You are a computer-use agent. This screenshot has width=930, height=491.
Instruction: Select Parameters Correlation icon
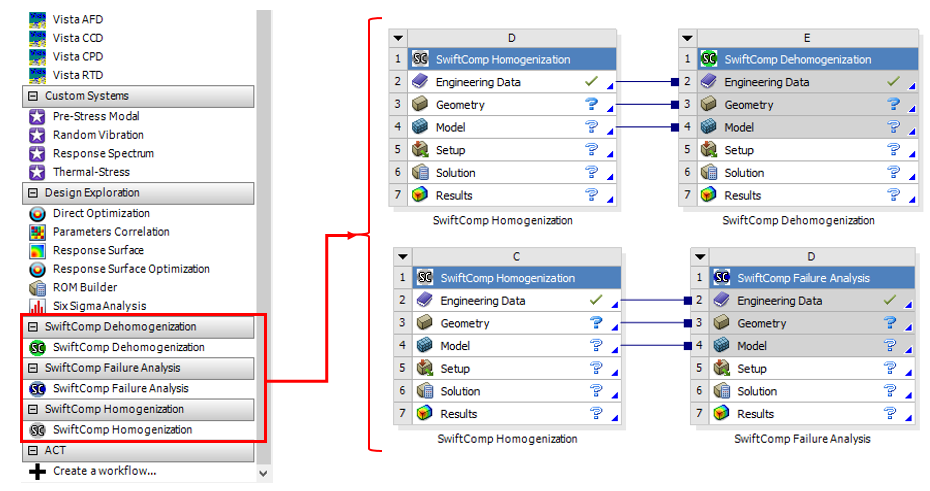pyautogui.click(x=37, y=232)
